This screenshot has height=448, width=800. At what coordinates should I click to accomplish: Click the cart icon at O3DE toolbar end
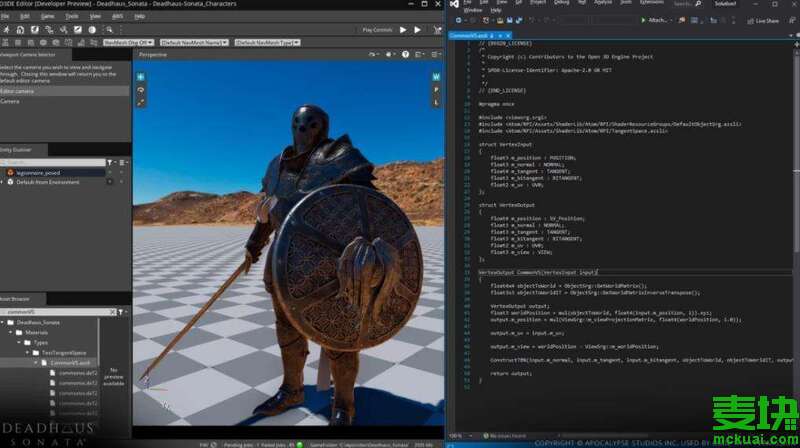coord(438,30)
